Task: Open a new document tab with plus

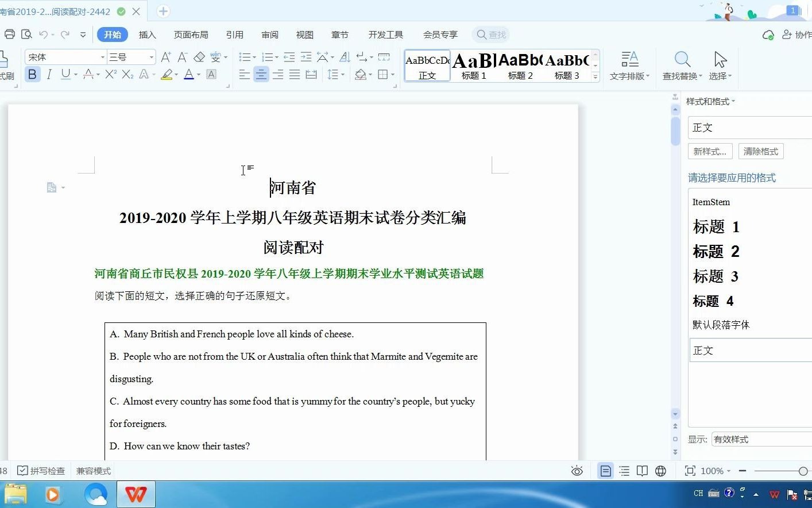Action: 163,11
